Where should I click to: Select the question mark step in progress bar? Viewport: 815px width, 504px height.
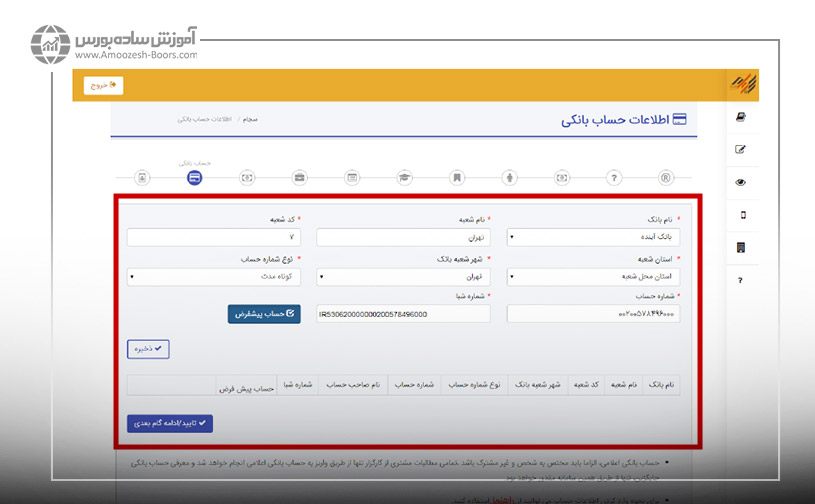pos(614,178)
